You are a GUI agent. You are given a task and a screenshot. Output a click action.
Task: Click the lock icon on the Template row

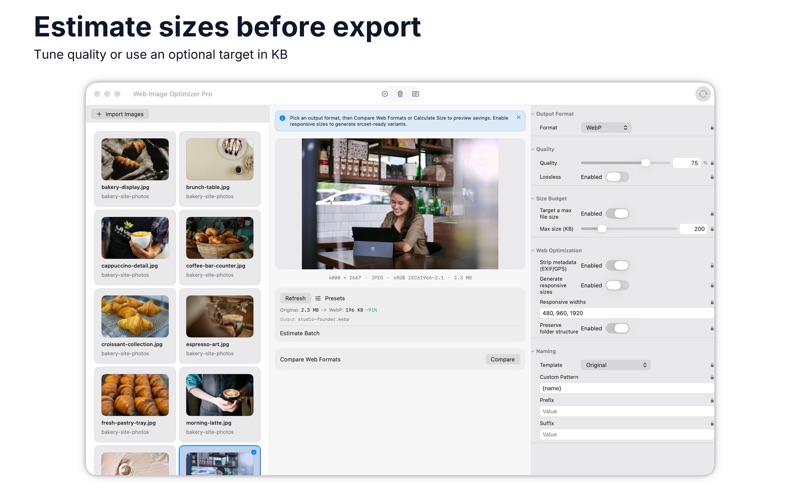click(712, 365)
